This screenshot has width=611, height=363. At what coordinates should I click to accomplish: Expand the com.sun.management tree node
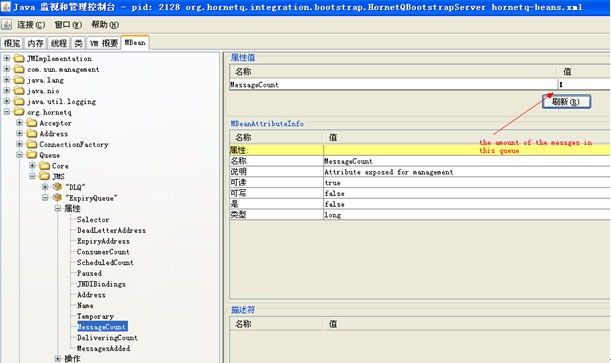tap(7, 69)
